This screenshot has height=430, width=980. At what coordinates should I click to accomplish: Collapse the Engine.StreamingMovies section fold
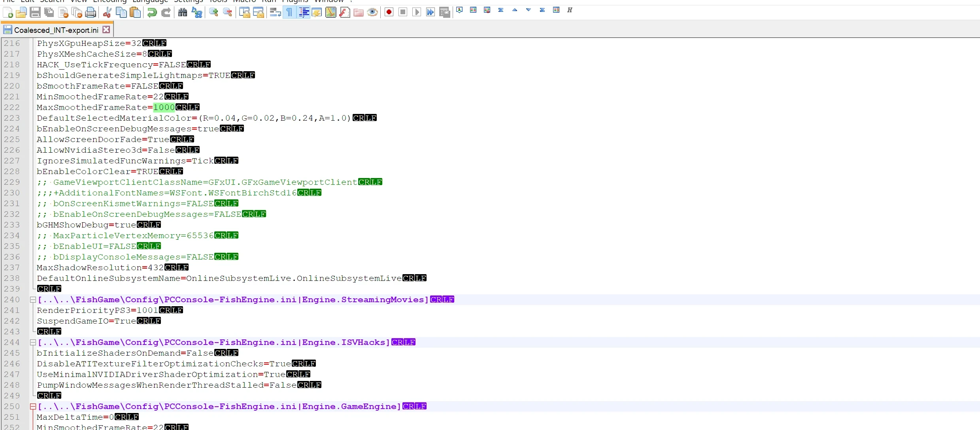[x=33, y=300]
